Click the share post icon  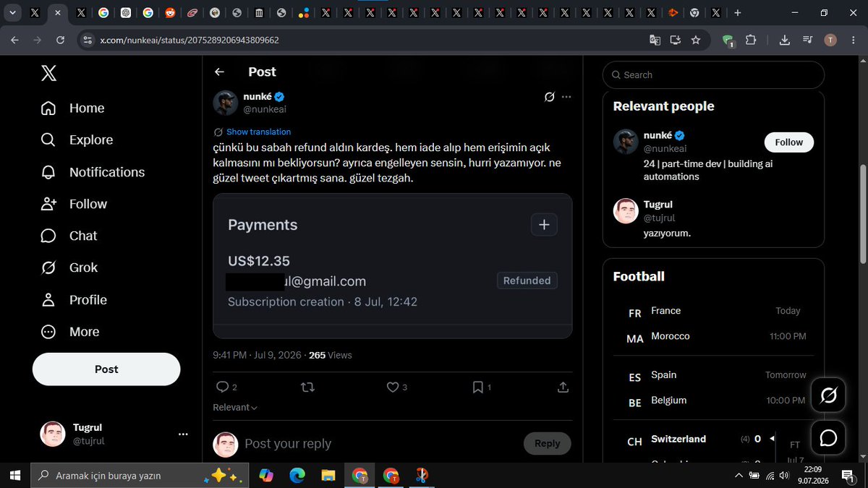point(563,387)
